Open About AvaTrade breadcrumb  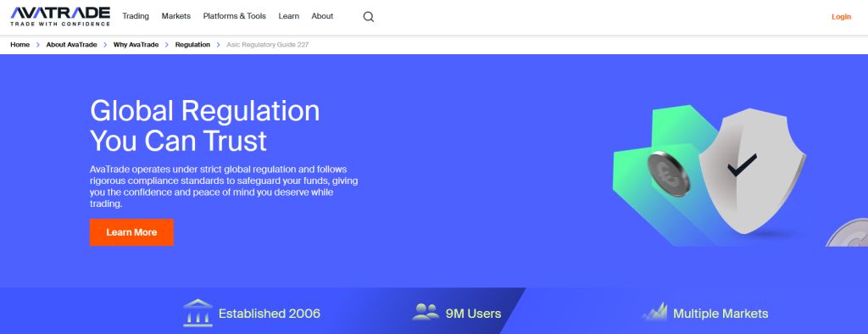72,44
